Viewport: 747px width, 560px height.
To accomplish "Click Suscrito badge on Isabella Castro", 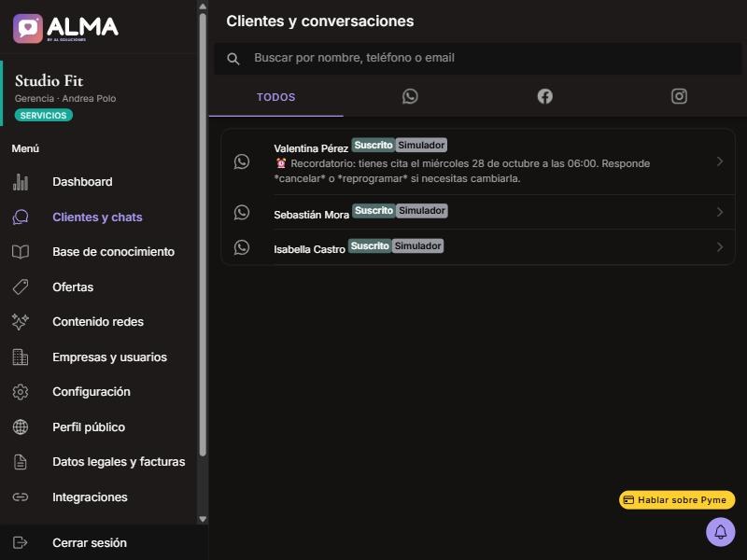I will pyautogui.click(x=370, y=245).
